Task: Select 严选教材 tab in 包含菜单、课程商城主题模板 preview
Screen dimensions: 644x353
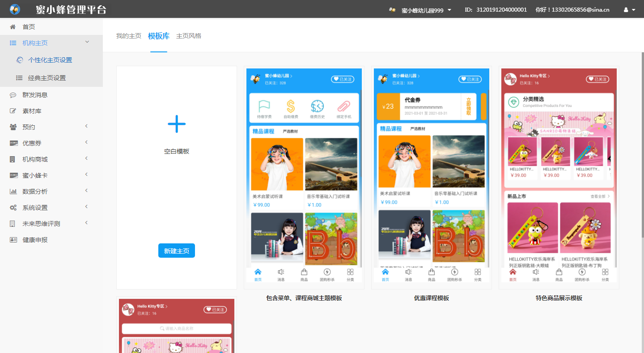Action: pos(290,132)
